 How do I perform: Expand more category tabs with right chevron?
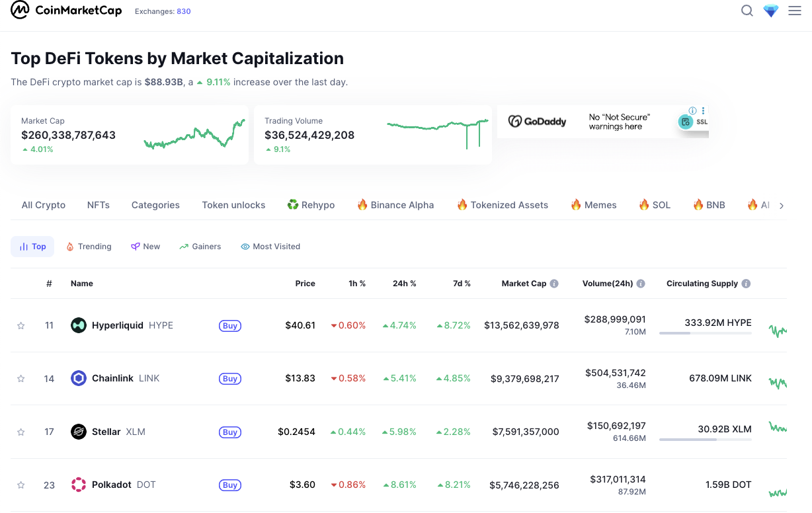[781, 205]
